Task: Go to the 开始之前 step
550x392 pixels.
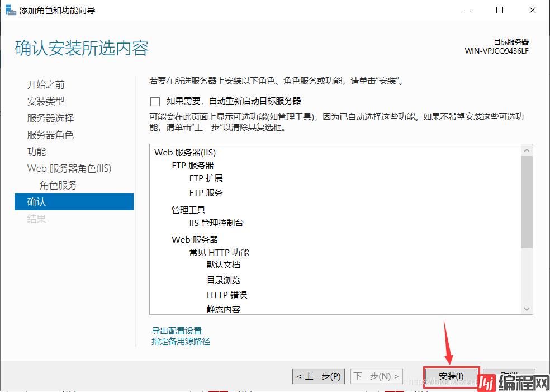Action: (x=46, y=84)
